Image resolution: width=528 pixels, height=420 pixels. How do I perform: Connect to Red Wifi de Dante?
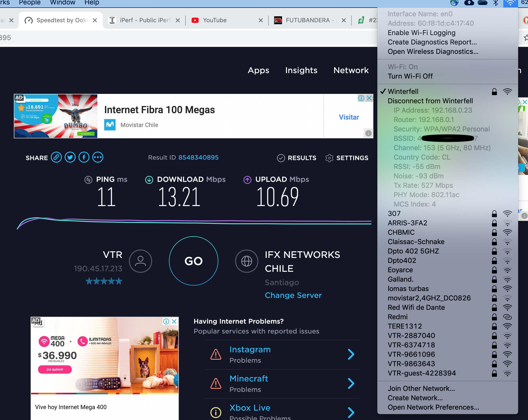pyautogui.click(x=447, y=307)
